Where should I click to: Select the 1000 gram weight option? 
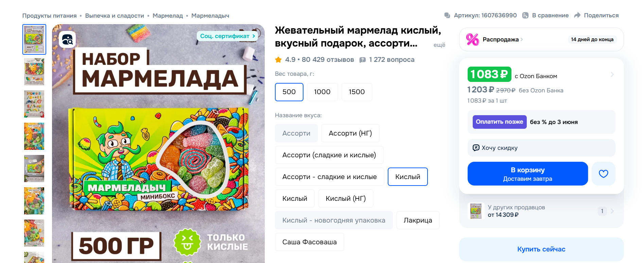pos(322,92)
